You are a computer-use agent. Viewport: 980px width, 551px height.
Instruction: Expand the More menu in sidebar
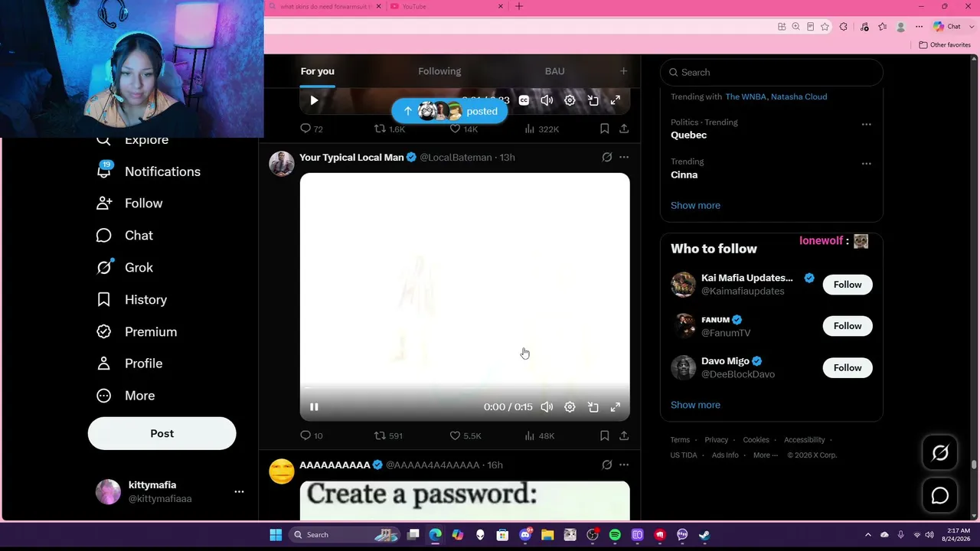[126, 396]
